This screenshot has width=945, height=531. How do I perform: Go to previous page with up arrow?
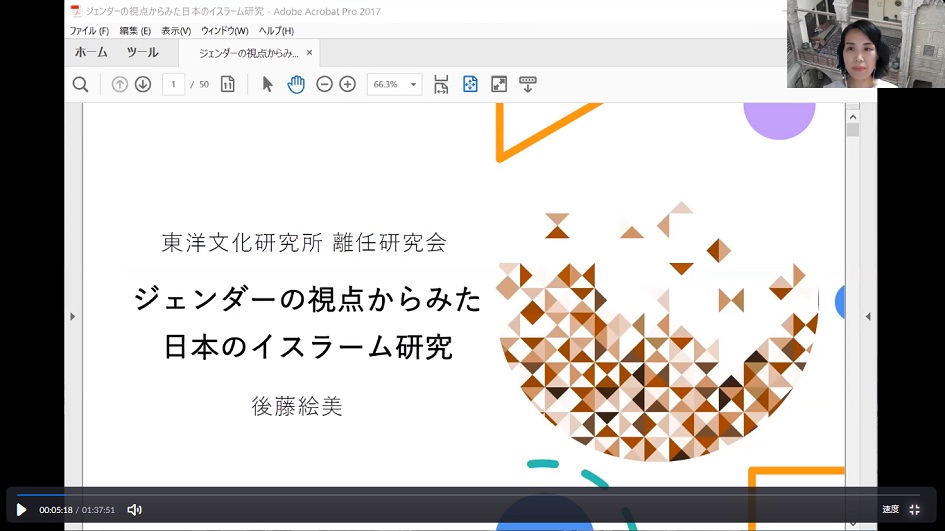119,84
